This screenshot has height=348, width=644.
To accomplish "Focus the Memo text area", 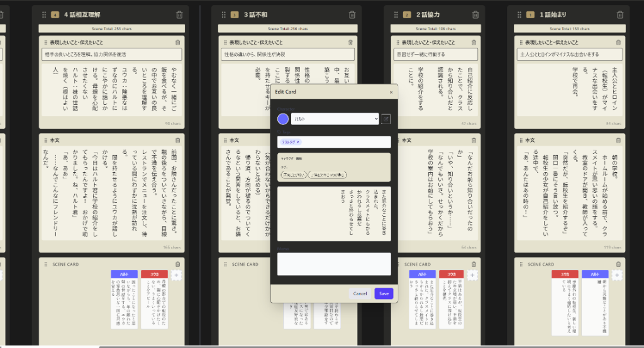I will click(x=334, y=264).
